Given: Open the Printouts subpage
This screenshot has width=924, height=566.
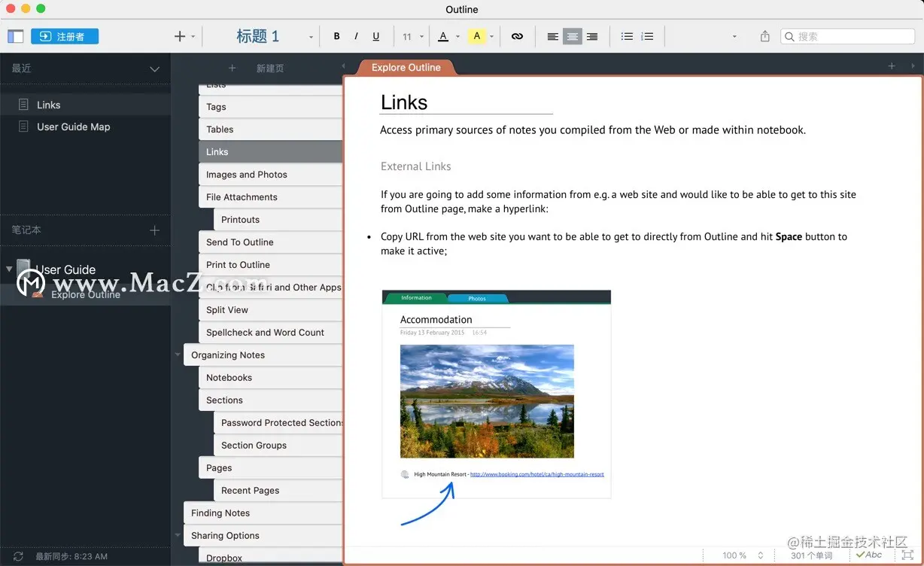Looking at the screenshot, I should (x=278, y=220).
